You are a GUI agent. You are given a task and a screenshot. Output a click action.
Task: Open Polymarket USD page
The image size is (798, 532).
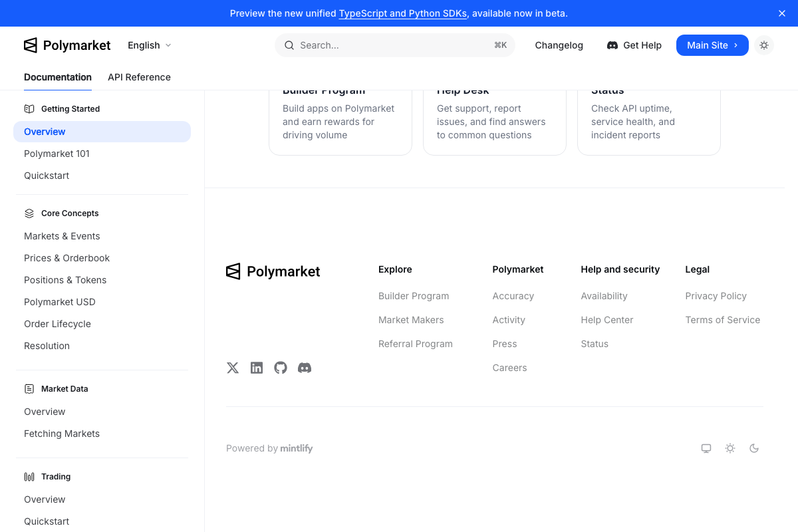(x=102, y=302)
